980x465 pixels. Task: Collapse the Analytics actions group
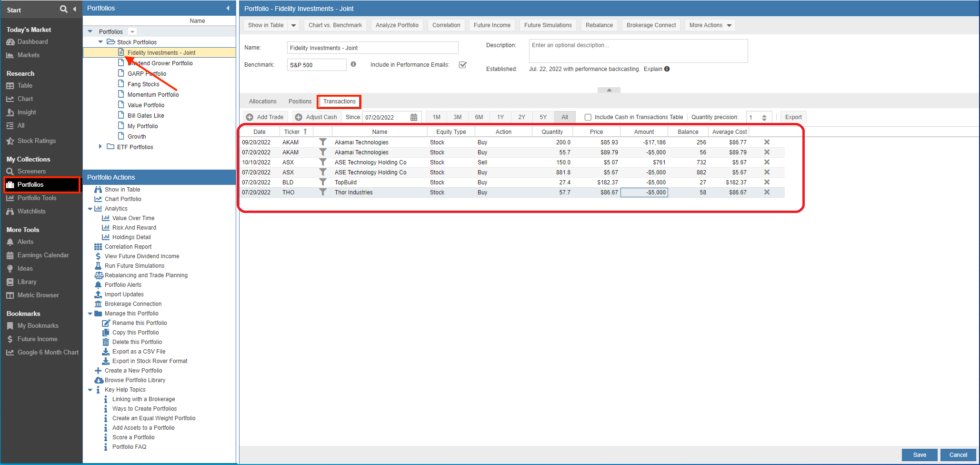pyautogui.click(x=90, y=209)
